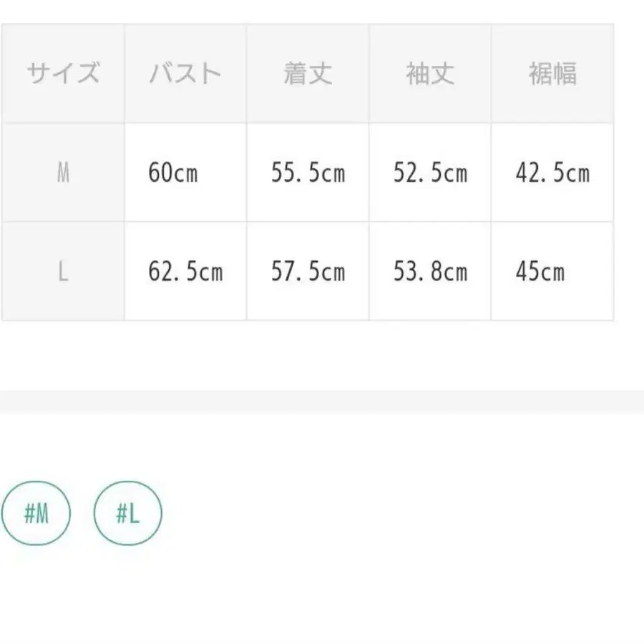Click the L size row label
This screenshot has height=644, width=644.
63,272
